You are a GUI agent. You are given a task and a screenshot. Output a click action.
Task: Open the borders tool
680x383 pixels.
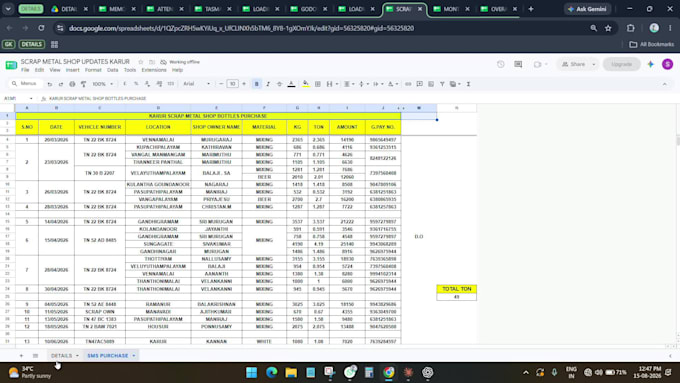tap(317, 84)
